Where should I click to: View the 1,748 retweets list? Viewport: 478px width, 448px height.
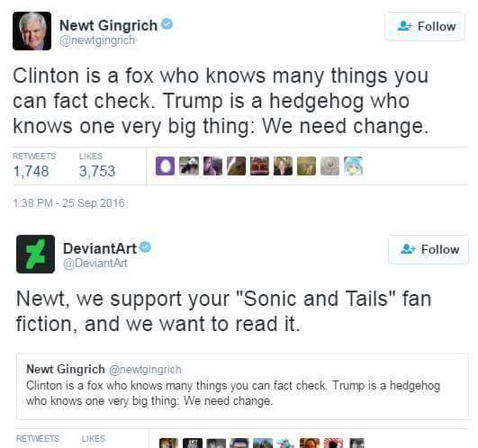point(34,166)
